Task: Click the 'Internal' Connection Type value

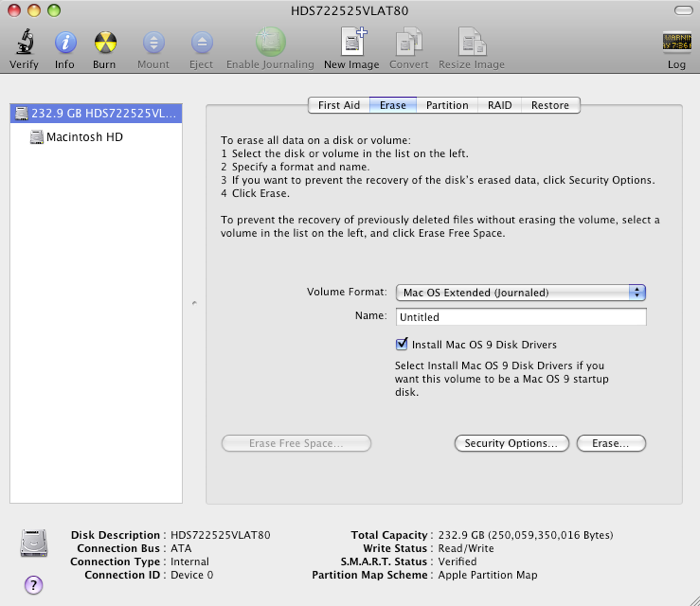Action: click(189, 561)
